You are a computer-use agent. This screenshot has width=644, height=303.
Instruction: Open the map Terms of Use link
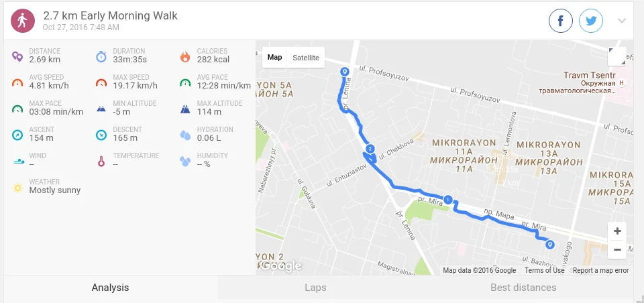(x=544, y=270)
